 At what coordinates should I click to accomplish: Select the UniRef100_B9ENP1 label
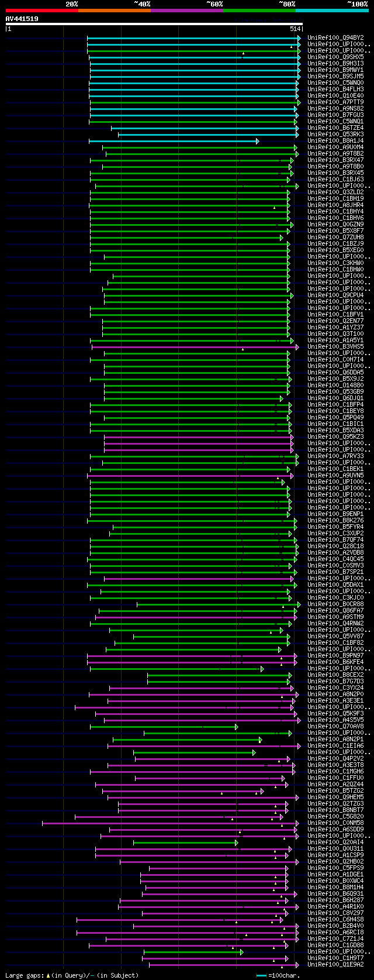(335, 514)
